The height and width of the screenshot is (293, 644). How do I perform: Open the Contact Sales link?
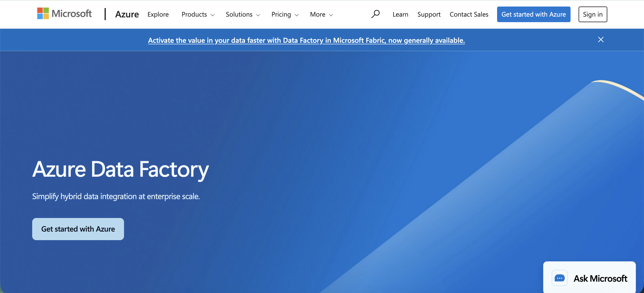pos(469,14)
